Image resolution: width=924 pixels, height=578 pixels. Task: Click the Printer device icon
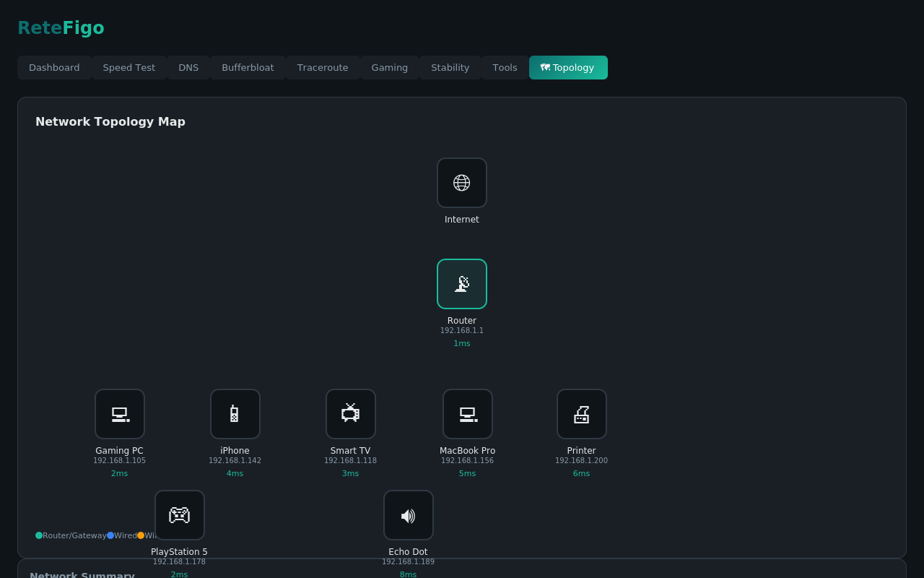pos(581,413)
